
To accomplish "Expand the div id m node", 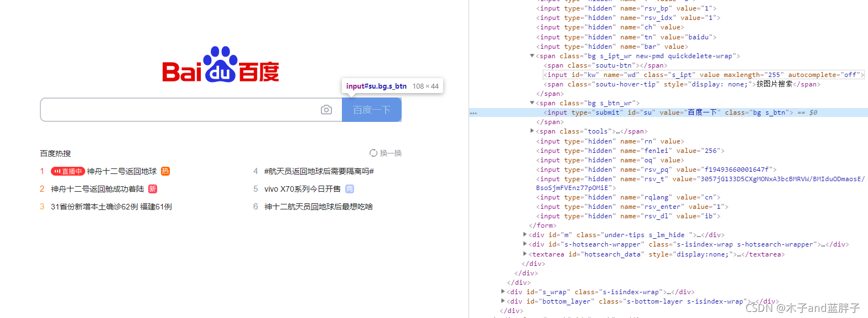I will tap(525, 234).
